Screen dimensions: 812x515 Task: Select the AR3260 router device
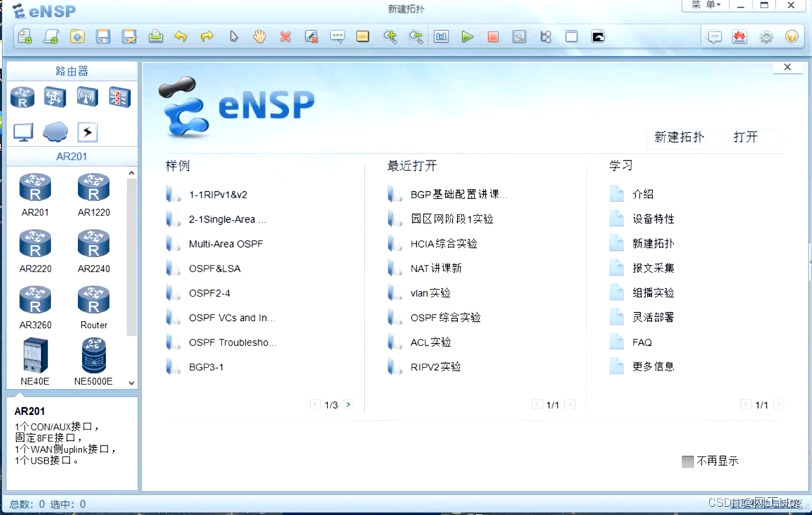pos(35,308)
